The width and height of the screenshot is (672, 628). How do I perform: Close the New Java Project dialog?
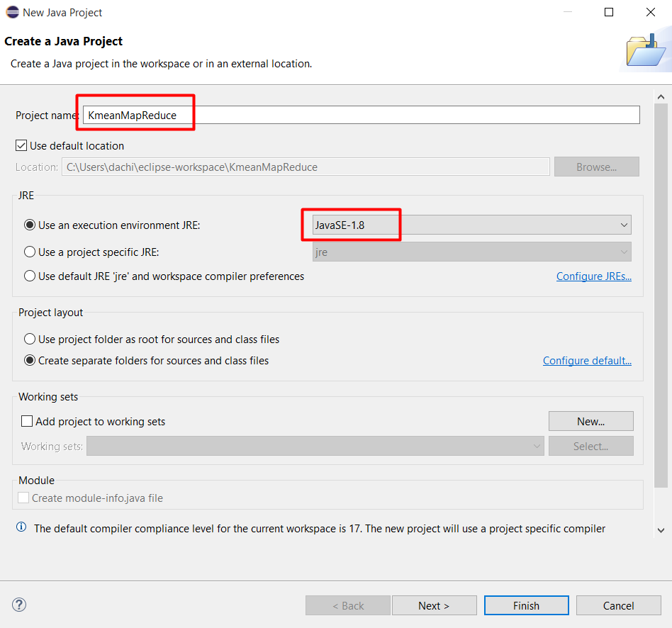(x=650, y=12)
